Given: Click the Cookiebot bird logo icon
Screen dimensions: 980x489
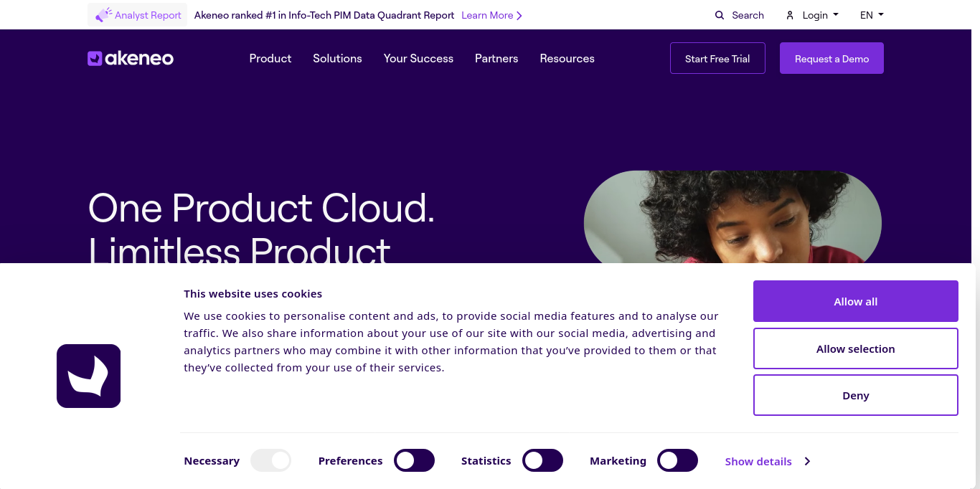Looking at the screenshot, I should (88, 376).
